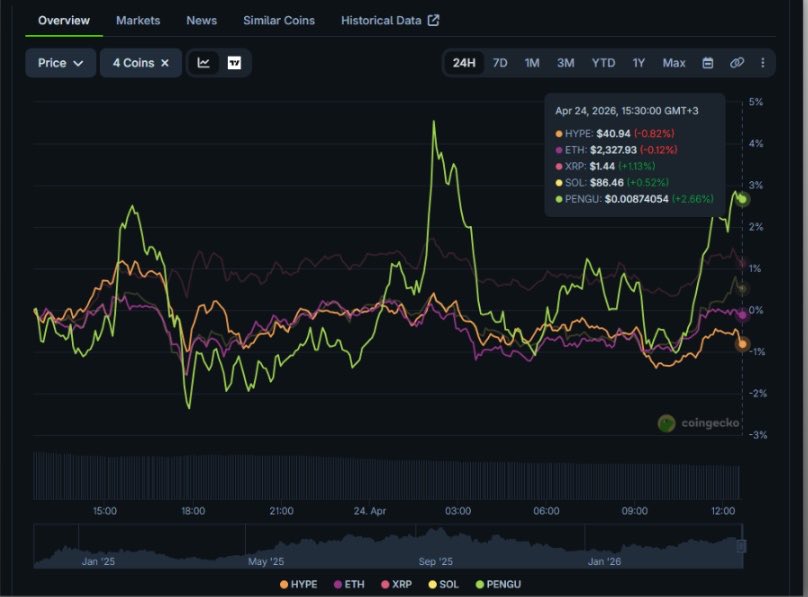The height and width of the screenshot is (597, 808).
Task: Go to the News tab
Action: 201,21
